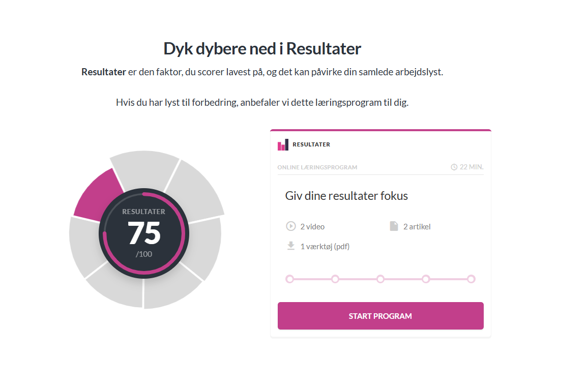The width and height of the screenshot is (588, 386).
Task: Click the pink highlighted Resultater wheel segment
Action: (x=97, y=197)
